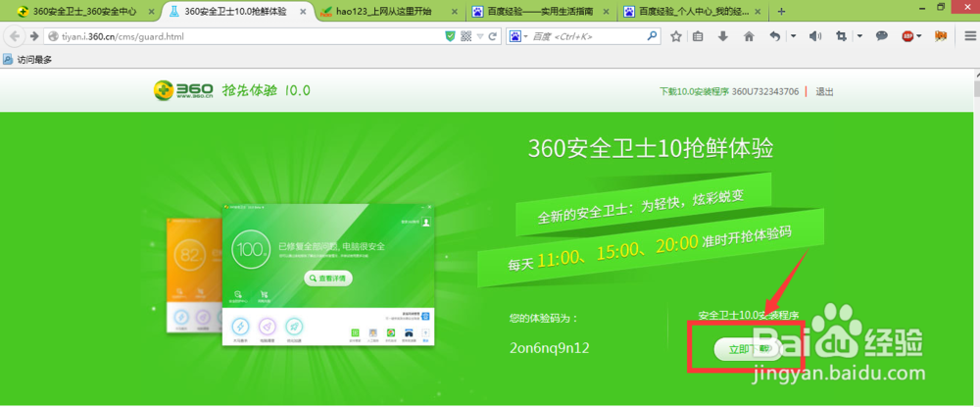Click username 360U732343706 in header
This screenshot has width=980, height=407.
point(765,92)
